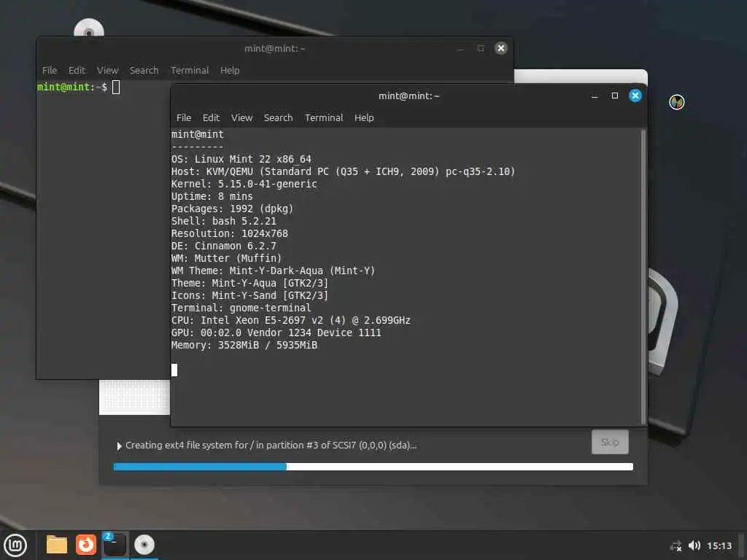The width and height of the screenshot is (747, 560).
Task: Open Search menu in back terminal
Action: tap(144, 71)
